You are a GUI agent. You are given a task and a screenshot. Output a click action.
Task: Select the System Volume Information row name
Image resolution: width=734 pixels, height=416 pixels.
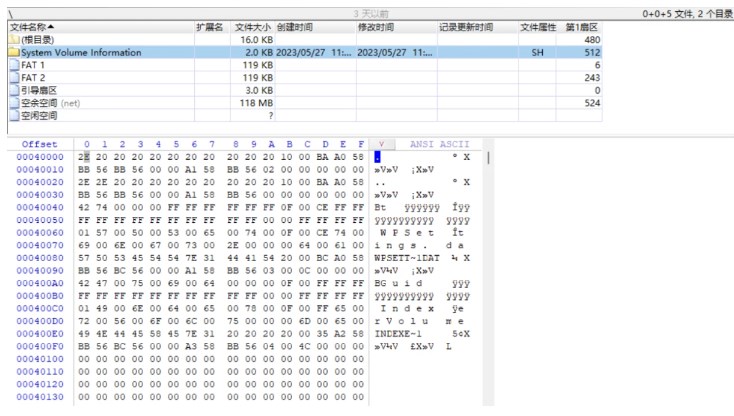tap(81, 52)
